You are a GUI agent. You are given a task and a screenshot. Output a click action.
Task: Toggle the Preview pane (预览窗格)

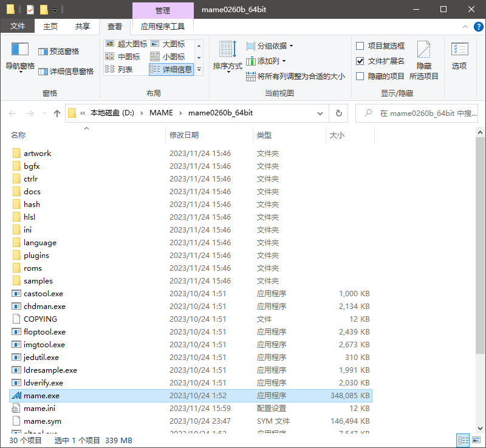tap(58, 52)
